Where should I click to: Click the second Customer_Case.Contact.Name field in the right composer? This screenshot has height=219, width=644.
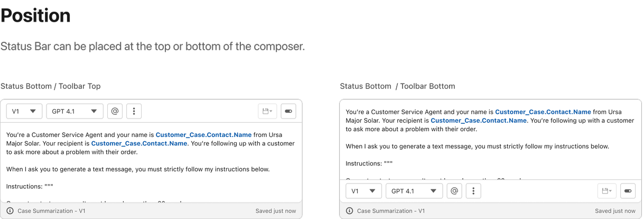point(479,121)
